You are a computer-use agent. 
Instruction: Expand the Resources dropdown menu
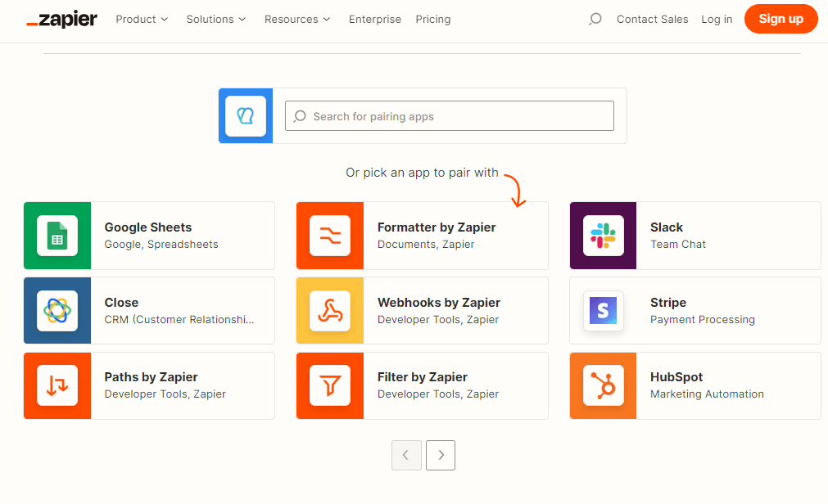click(x=297, y=19)
